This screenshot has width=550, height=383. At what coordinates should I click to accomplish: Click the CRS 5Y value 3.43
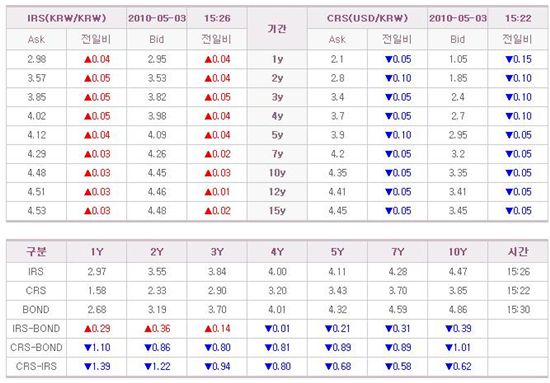pyautogui.click(x=337, y=291)
